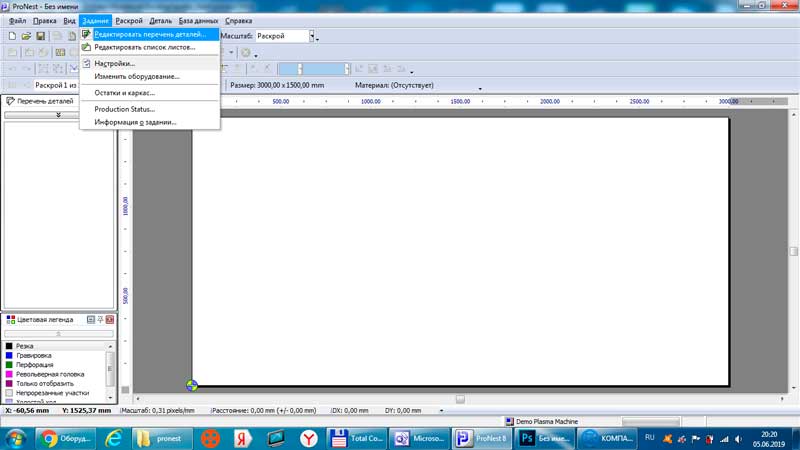Click the origin marker at sheet corner
Viewport: 800px width, 450px height.
pyautogui.click(x=192, y=386)
